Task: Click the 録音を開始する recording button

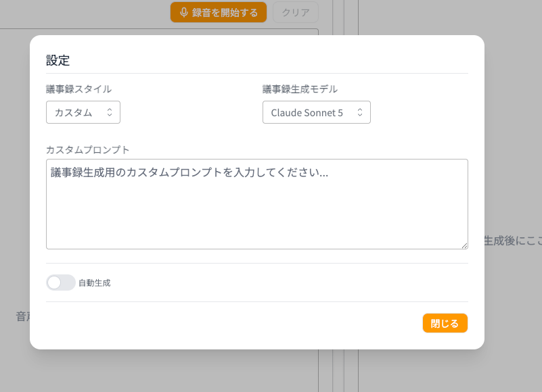Action: [219, 12]
